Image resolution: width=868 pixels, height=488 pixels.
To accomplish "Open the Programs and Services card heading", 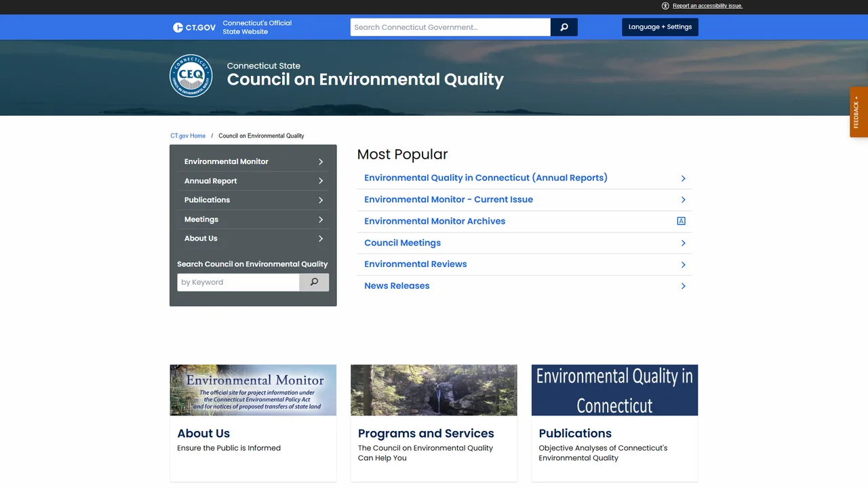I will [426, 433].
